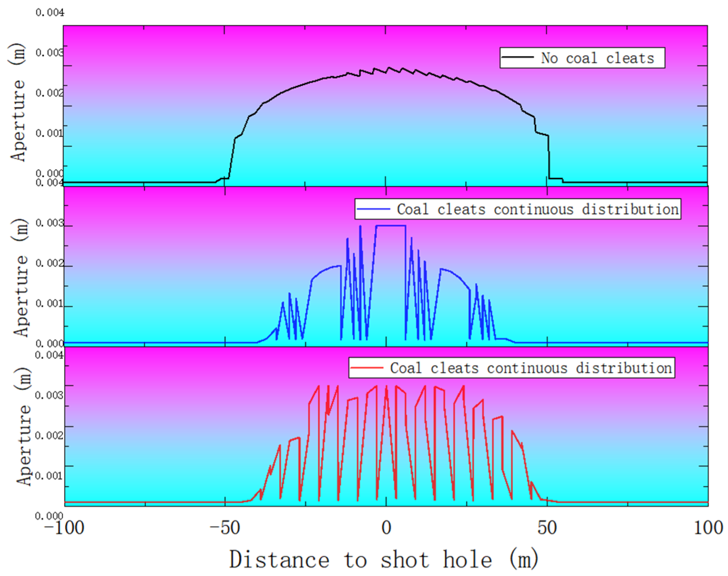728x576 pixels.
Task: Click the "50" x-axis tick label
Action: [547, 528]
